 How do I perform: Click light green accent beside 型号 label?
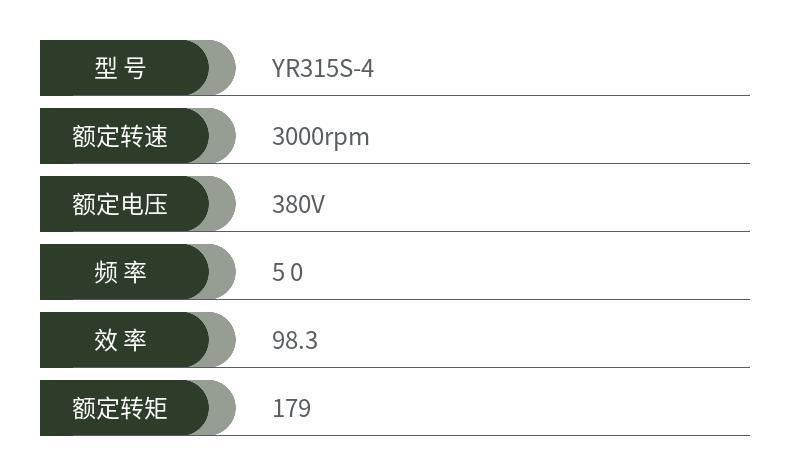tap(224, 68)
